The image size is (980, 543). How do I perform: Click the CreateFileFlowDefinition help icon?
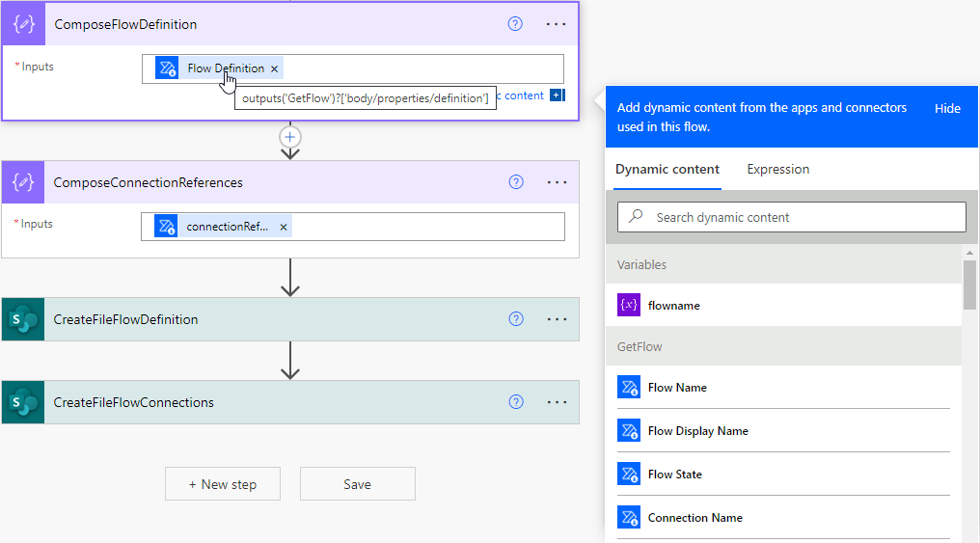click(x=516, y=319)
